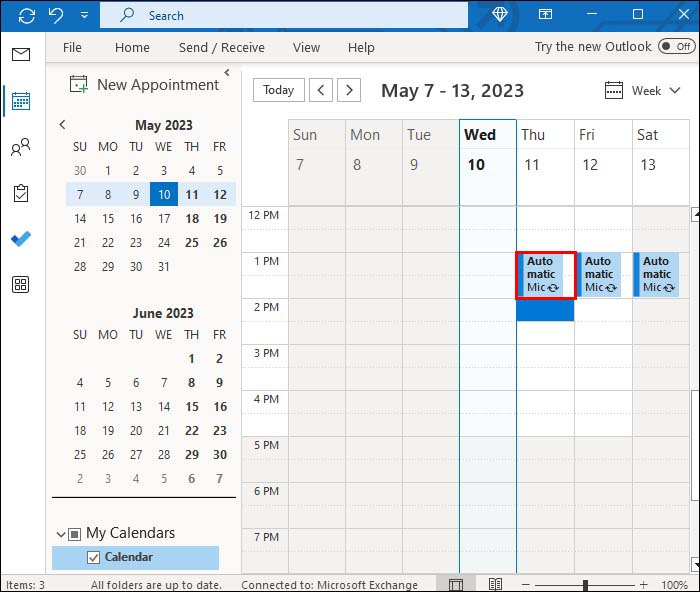Select May 18 in the mini calendar
This screenshot has width=700, height=592.
pos(192,218)
